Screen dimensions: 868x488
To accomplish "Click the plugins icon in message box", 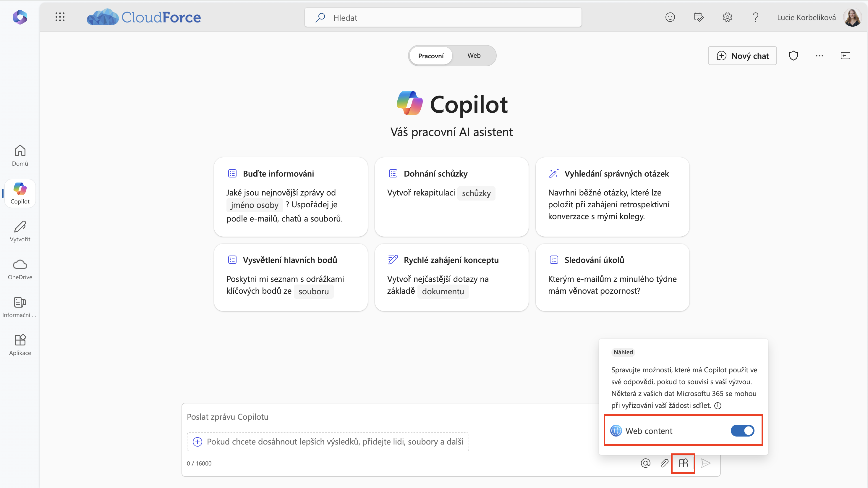I will (x=683, y=463).
